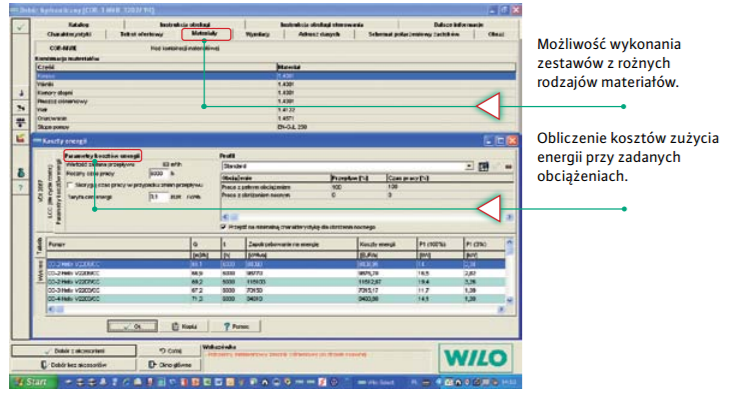Click right arrow of profile table horizontal scrollbar
The height and width of the screenshot is (398, 735).
pyautogui.click(x=509, y=217)
